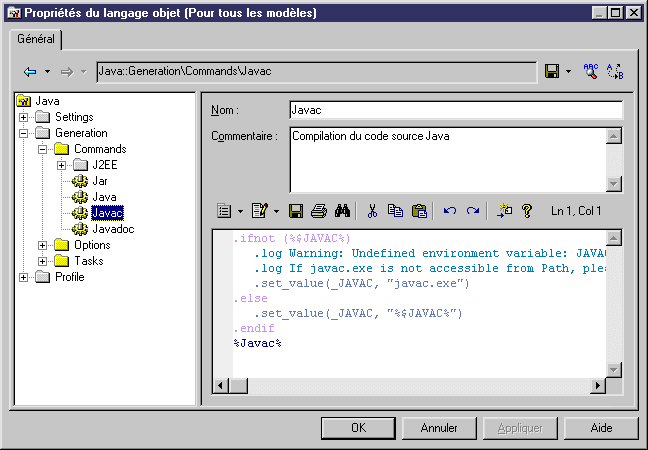Viewport: 648px width, 450px height.
Task: Collapse the Generation folder
Action: pyautogui.click(x=24, y=133)
